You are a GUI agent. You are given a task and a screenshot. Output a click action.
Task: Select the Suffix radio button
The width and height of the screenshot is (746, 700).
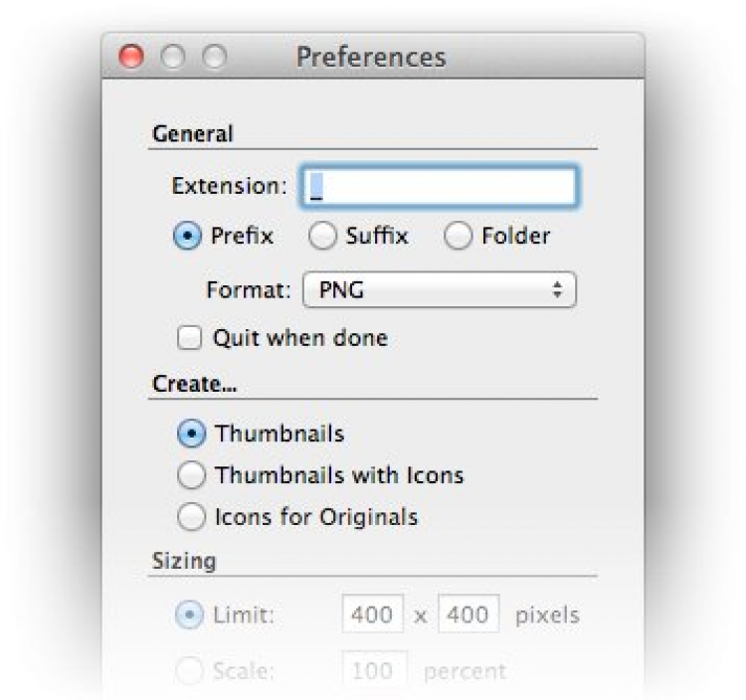point(323,237)
